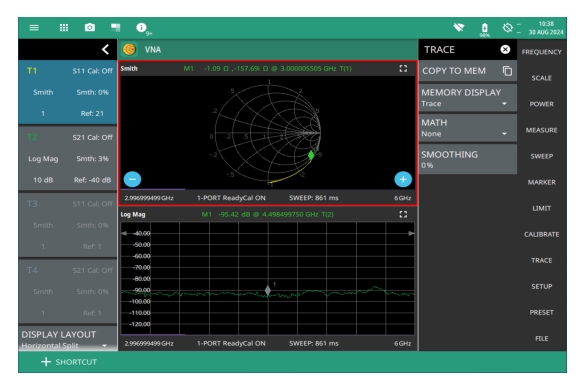This screenshot has width=583, height=387.
Task: Add a SHORTCUT from bottom bar
Action: (x=69, y=362)
